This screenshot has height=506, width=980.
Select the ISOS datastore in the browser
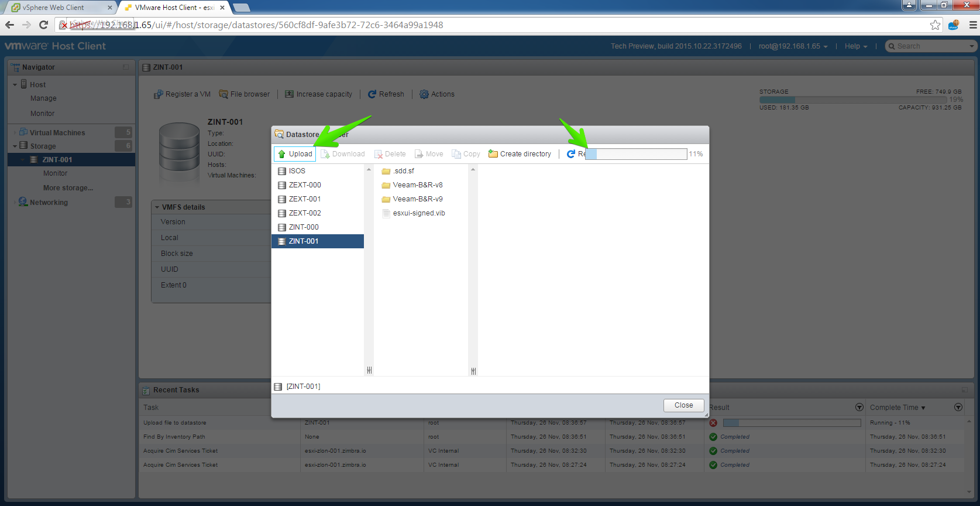click(x=318, y=171)
